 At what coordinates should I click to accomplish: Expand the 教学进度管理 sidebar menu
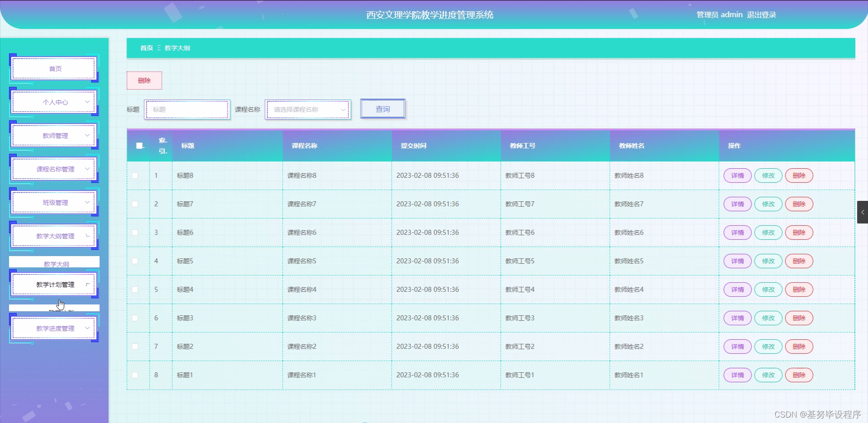(54, 328)
